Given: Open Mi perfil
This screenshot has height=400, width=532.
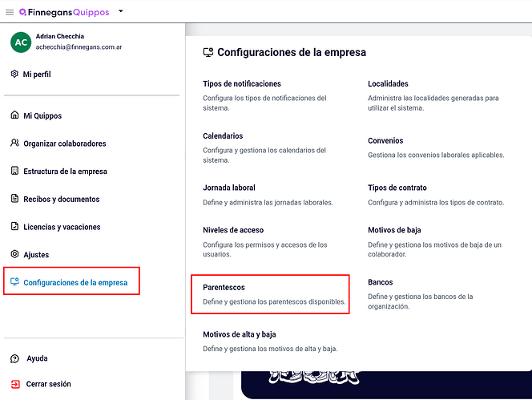Looking at the screenshot, I should click(x=37, y=74).
